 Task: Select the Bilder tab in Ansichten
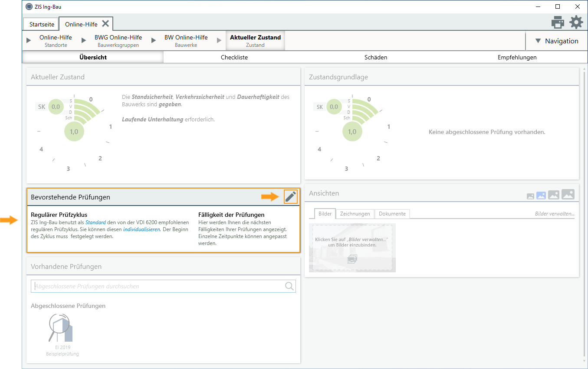325,214
